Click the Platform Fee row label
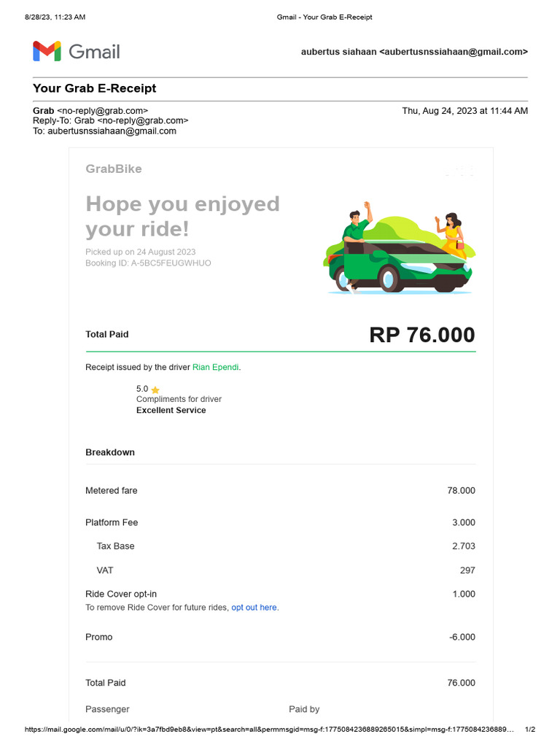This screenshot has height=747, width=560. coord(112,522)
